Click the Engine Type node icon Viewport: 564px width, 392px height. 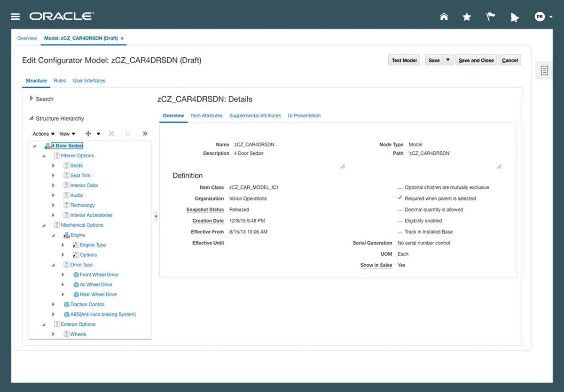[76, 245]
